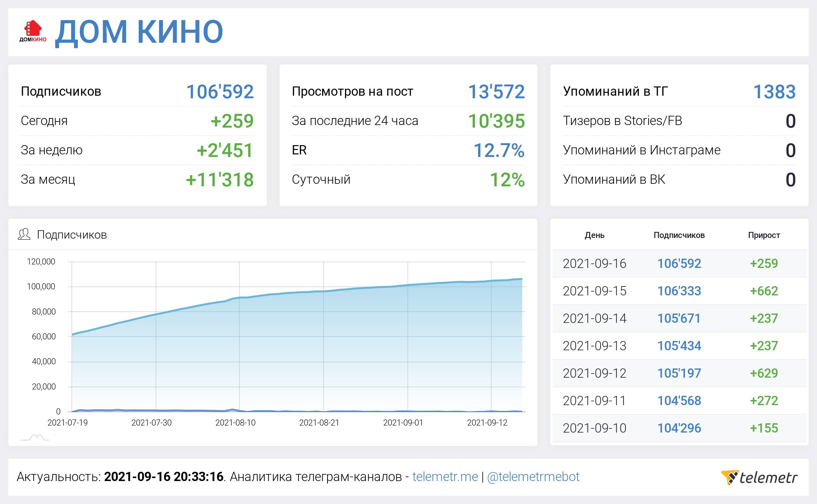Select the День column header
Viewport: 817px width, 504px height.
[594, 235]
